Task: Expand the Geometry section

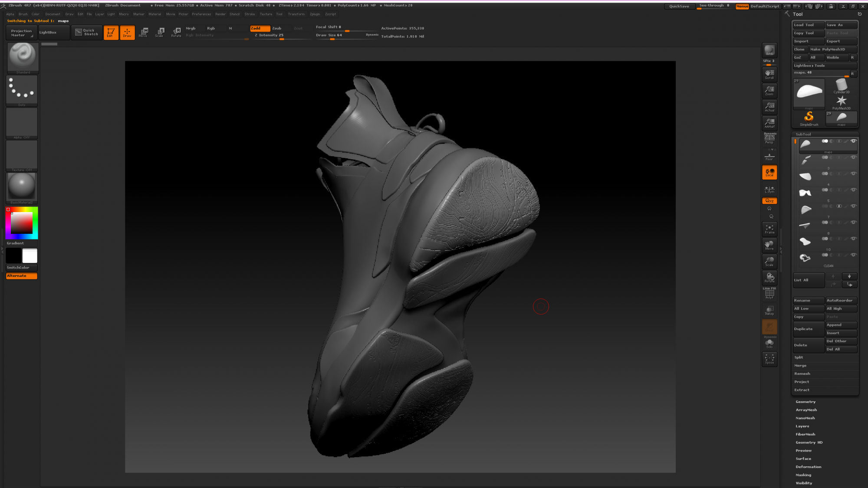Action: 805,402
